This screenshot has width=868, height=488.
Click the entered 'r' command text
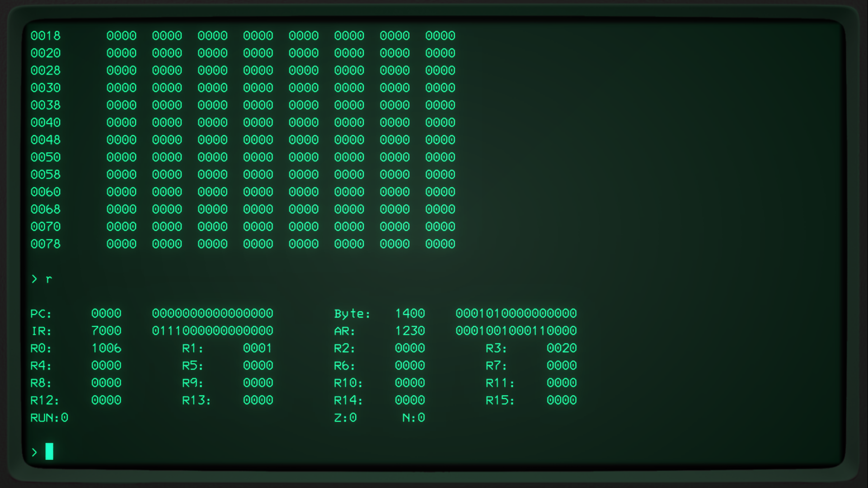tap(49, 279)
